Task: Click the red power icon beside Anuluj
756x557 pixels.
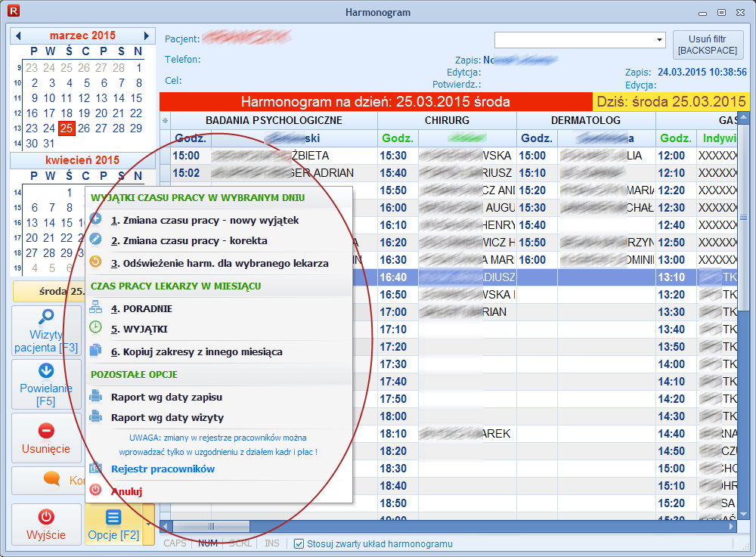Action: click(95, 490)
